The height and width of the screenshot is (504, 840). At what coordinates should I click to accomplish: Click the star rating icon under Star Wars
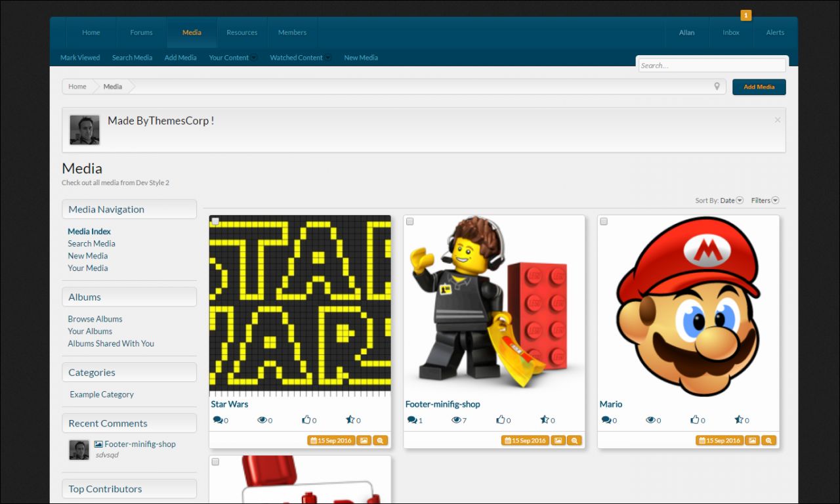point(350,420)
